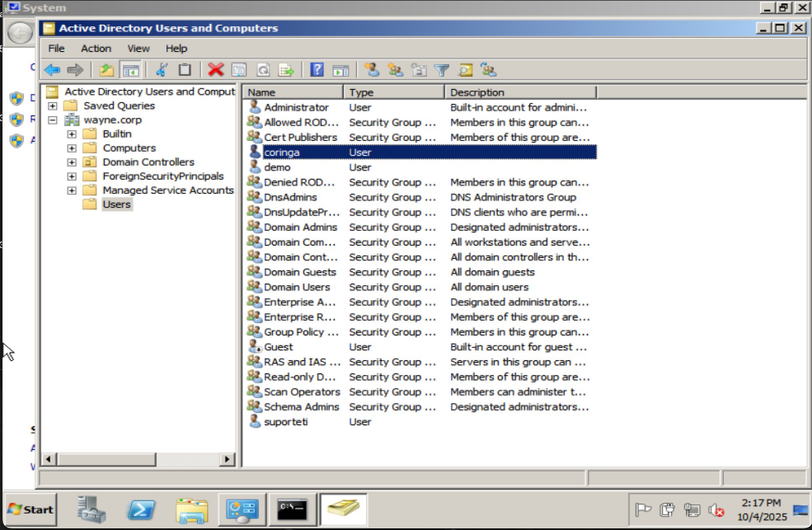The image size is (812, 530).
Task: Select the suporteti user row
Action: 421,422
